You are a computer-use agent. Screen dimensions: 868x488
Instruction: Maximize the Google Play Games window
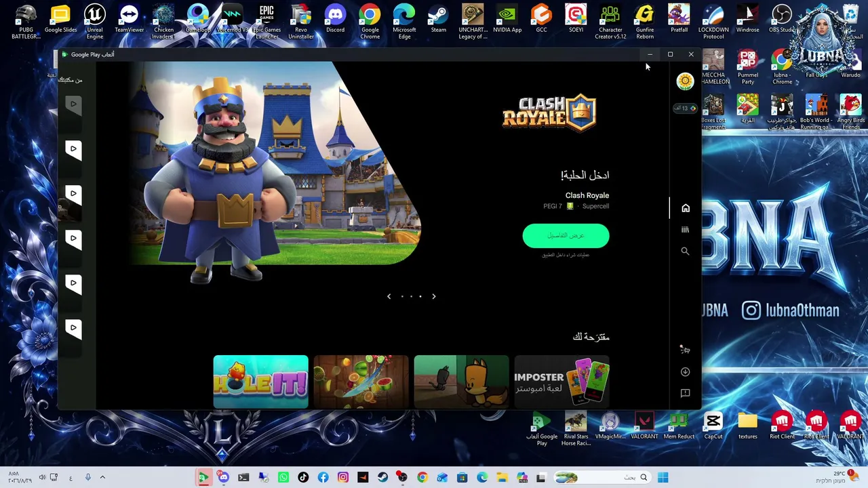tap(670, 54)
